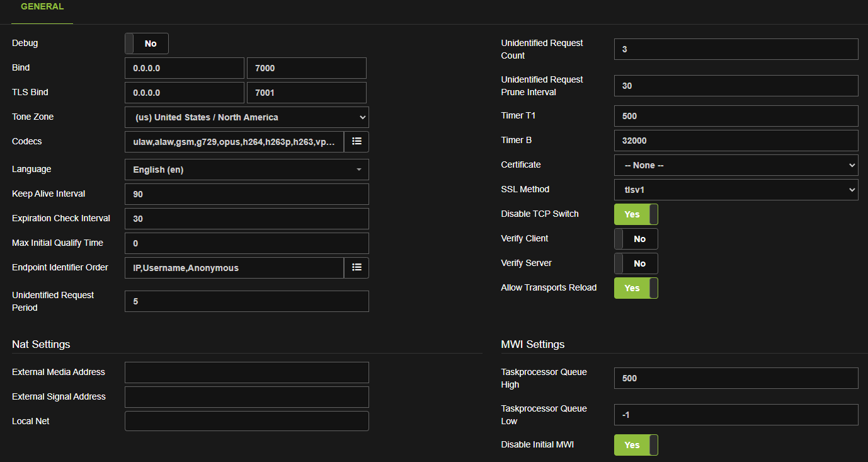This screenshot has height=462, width=868.
Task: Toggle the Verify Server switch
Action: pyautogui.click(x=636, y=263)
